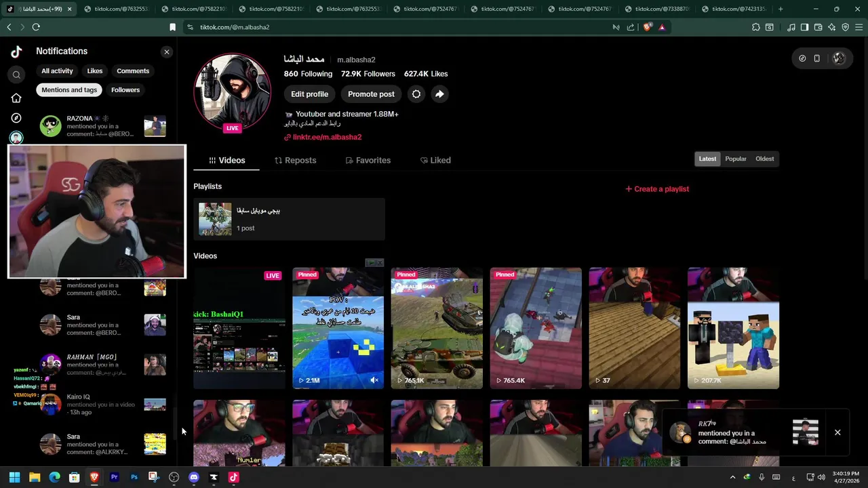Open pinned video with 765.4K views
Viewport: 868px width, 488px height.
click(x=536, y=328)
